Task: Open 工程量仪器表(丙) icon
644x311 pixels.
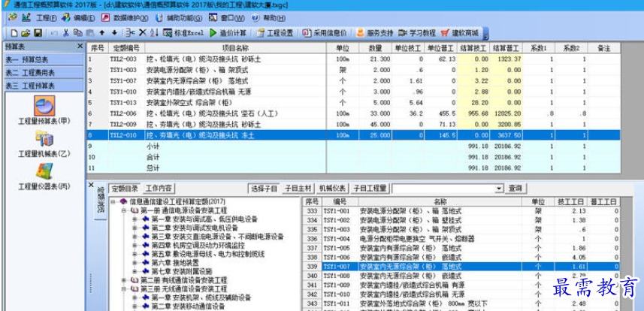Action: click(x=44, y=177)
